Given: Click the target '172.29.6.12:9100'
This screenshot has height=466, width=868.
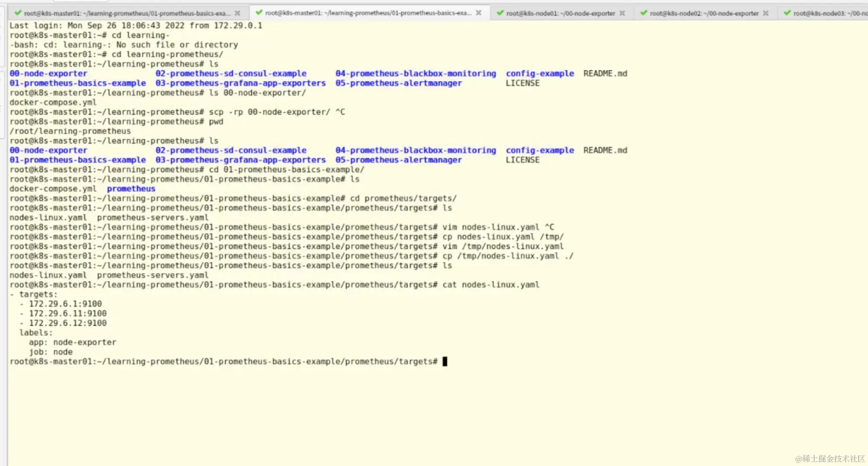Looking at the screenshot, I should click(68, 324).
